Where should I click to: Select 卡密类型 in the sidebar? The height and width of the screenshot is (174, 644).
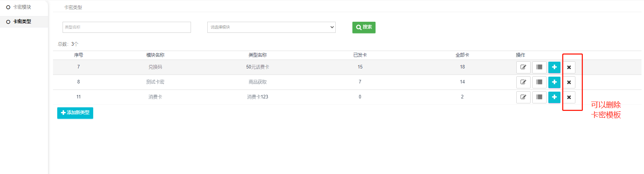(x=22, y=22)
